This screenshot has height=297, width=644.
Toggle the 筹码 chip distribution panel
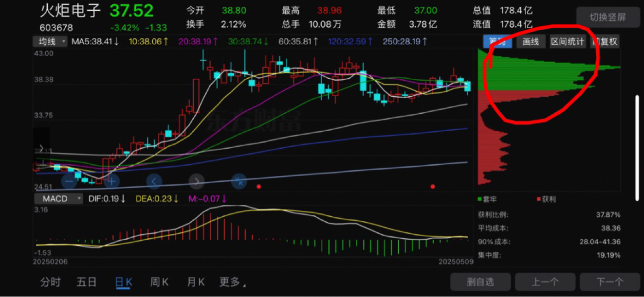(497, 42)
